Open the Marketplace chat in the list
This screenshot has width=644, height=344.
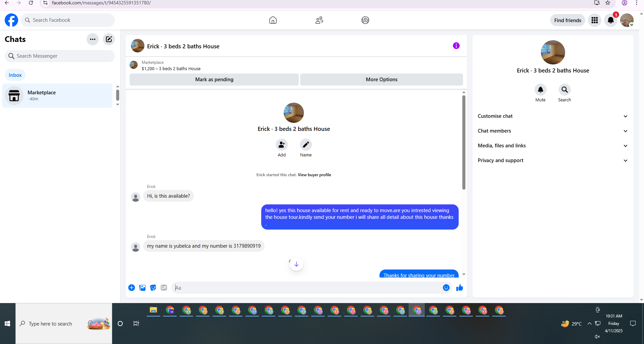coord(57,96)
